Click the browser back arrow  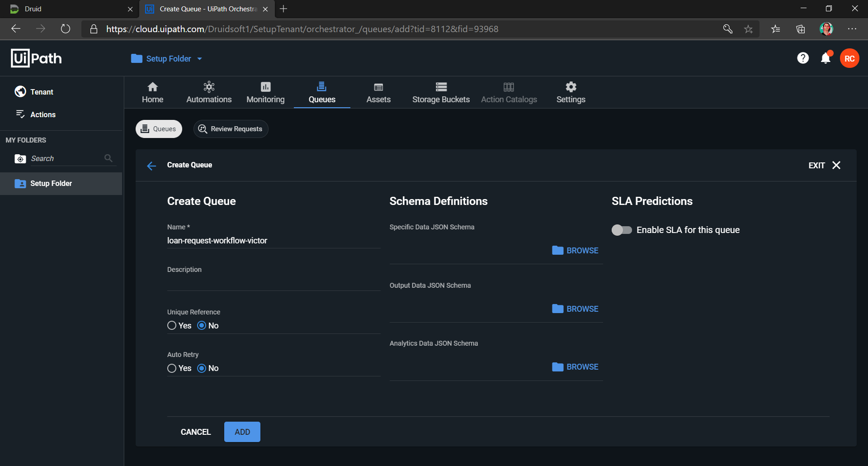(x=16, y=29)
